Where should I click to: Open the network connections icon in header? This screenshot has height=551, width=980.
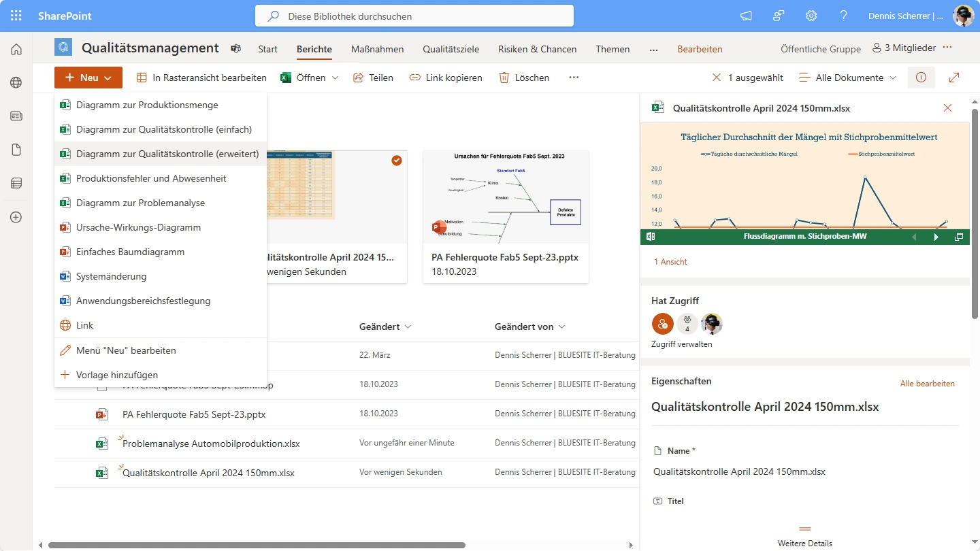(779, 16)
